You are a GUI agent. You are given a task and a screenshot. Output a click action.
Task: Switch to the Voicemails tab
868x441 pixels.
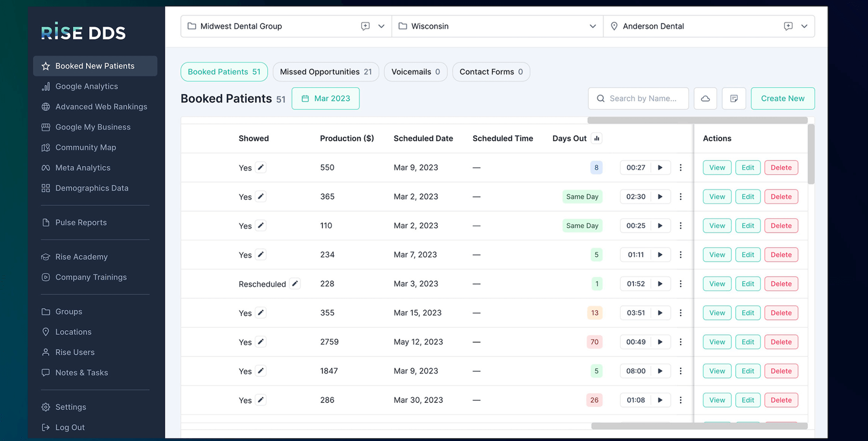[415, 72]
